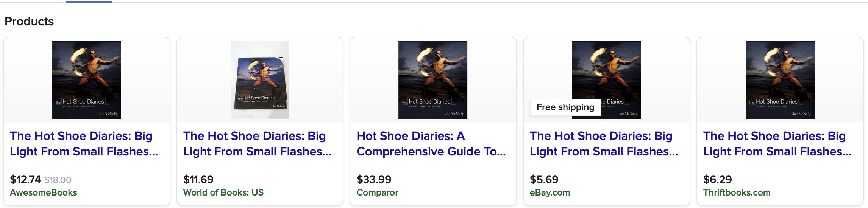Click the $5.69 price on eBay card
868x208 pixels.
tap(544, 179)
